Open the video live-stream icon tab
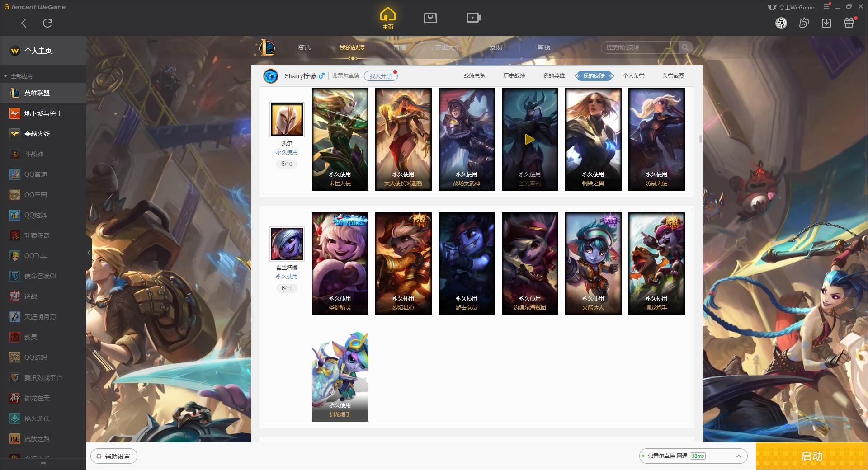Screen dimensions: 868x470 [x=473, y=18]
